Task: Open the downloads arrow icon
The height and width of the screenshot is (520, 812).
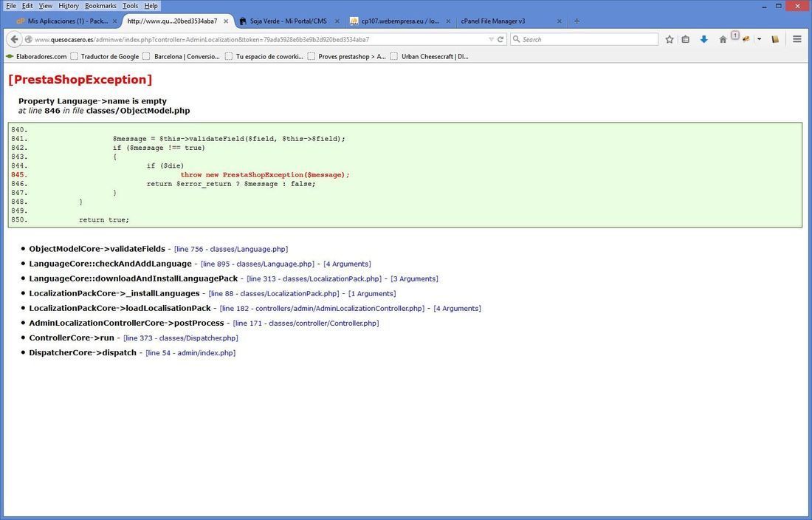Action: point(703,39)
